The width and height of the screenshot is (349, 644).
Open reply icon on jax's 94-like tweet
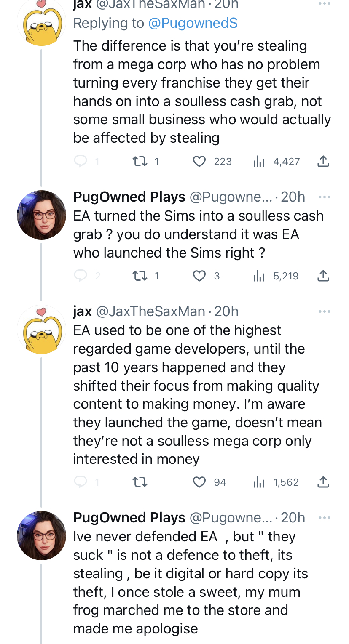(80, 482)
